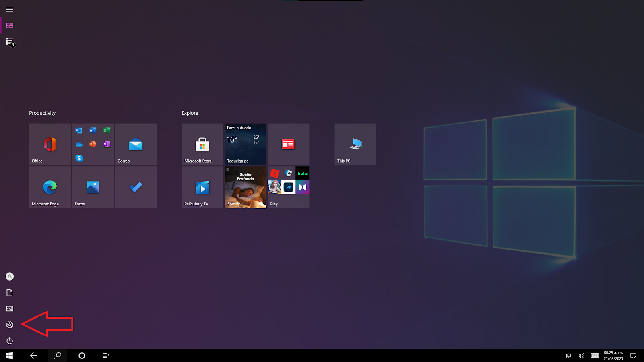This screenshot has height=362, width=644.
Task: Launch Excel from the Office folder tile
Action: click(x=107, y=130)
